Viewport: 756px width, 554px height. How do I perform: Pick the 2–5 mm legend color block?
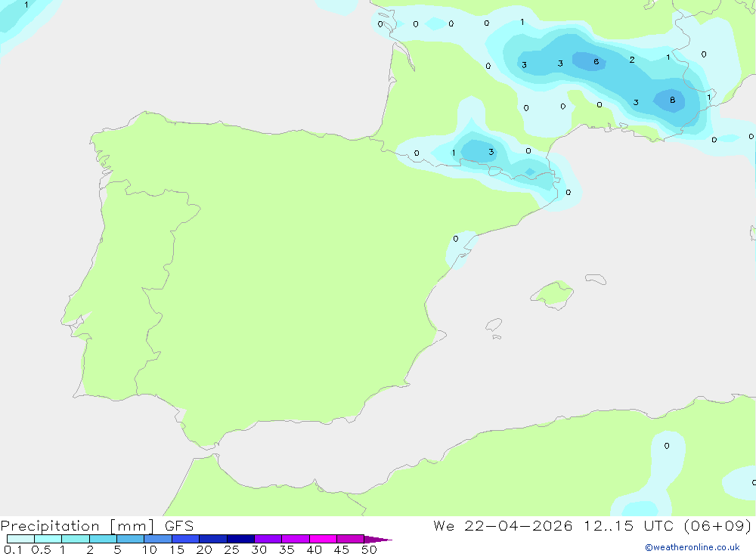coord(103,539)
